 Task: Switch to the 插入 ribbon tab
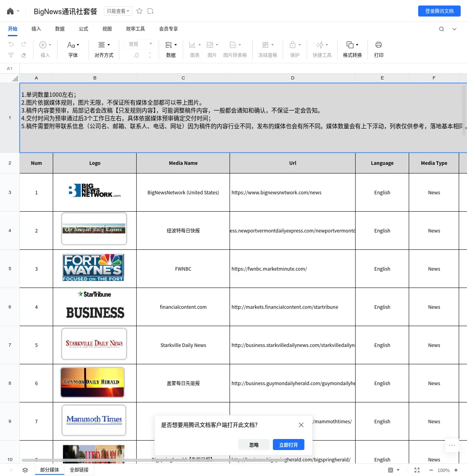pyautogui.click(x=36, y=29)
